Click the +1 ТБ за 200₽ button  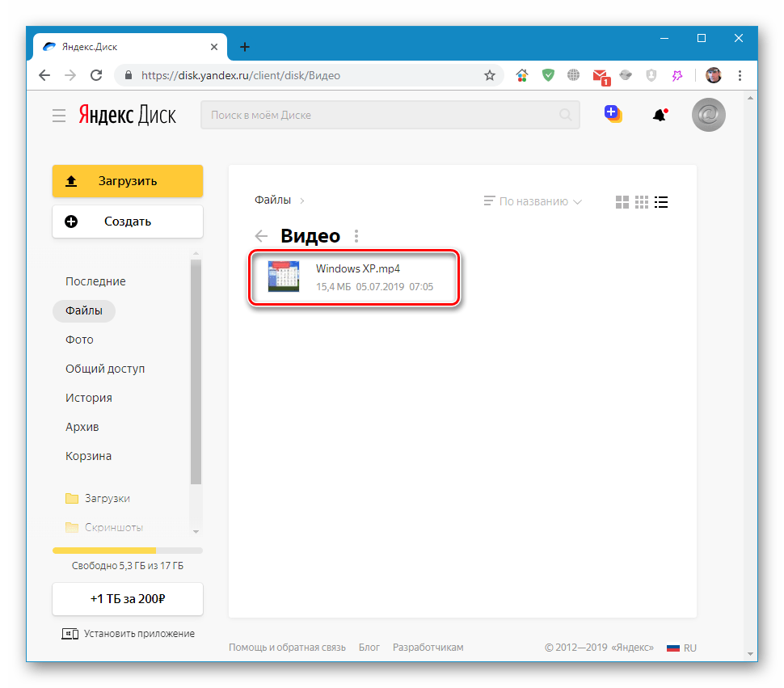click(128, 599)
